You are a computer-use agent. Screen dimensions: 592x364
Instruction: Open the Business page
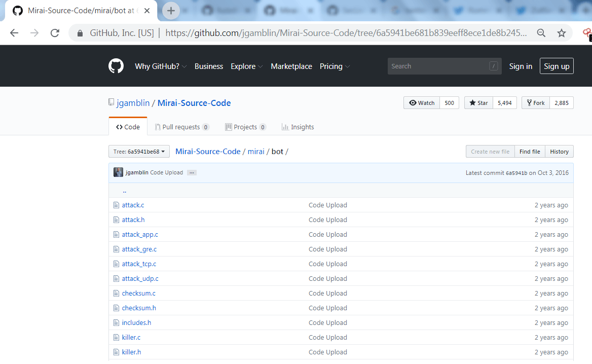click(209, 66)
